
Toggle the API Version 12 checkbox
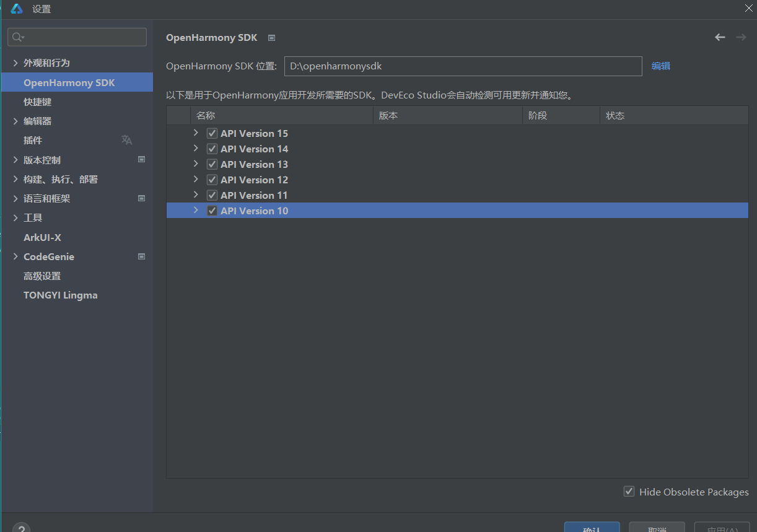(x=212, y=180)
